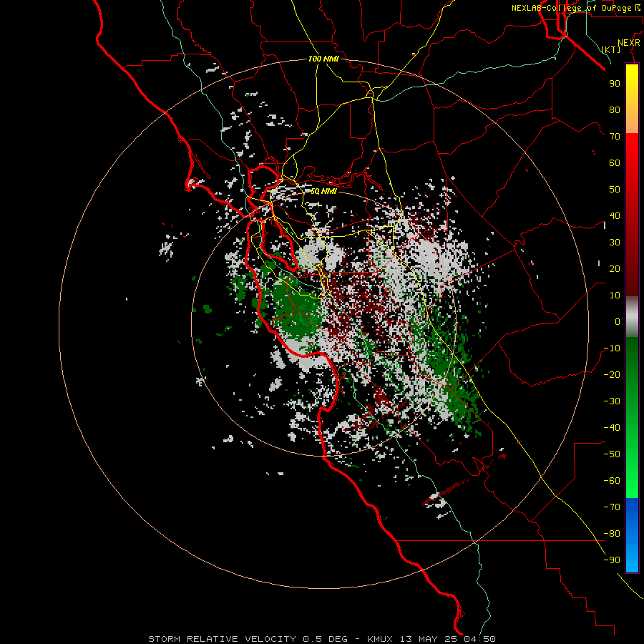
Task: Click the 0.5 DEG elevation text in the caption
Action: point(325,639)
